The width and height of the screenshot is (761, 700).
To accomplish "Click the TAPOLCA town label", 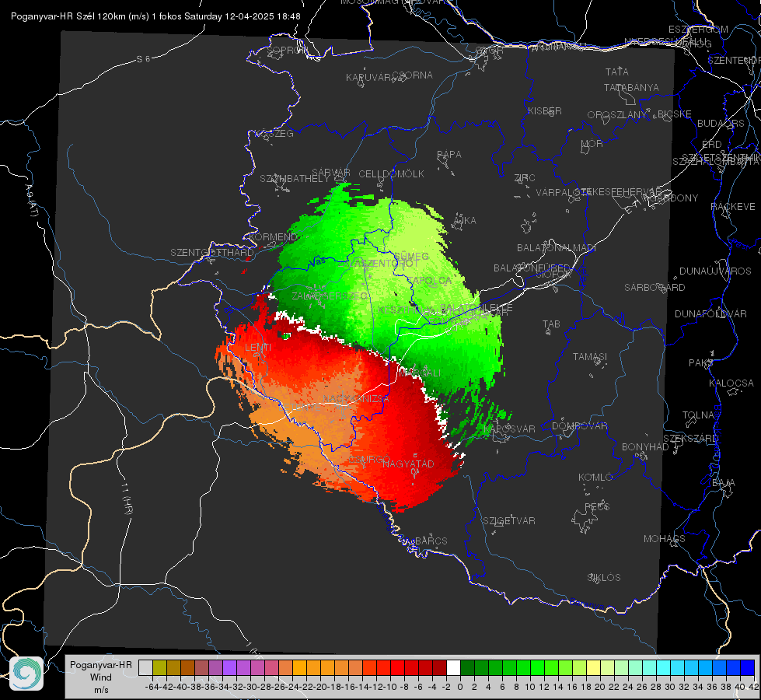I will coord(429,281).
